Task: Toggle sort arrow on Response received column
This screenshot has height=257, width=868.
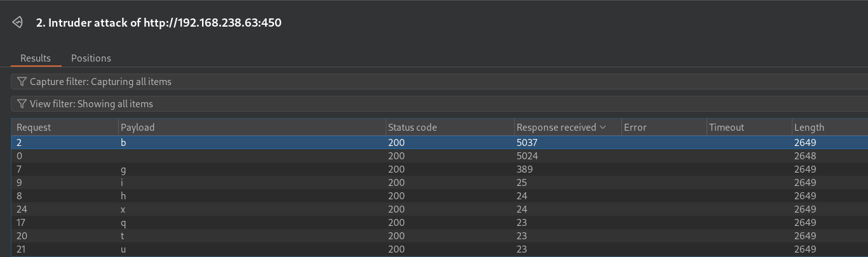Action: [x=603, y=128]
